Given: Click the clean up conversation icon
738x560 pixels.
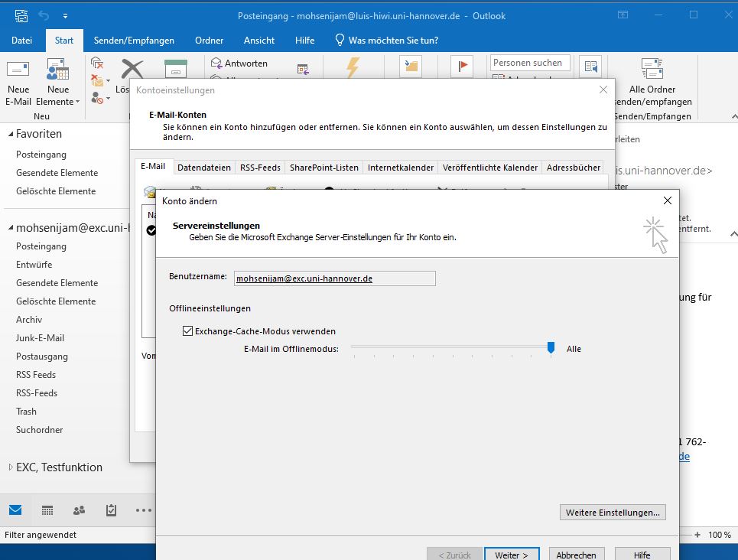Looking at the screenshot, I should 97,80.
